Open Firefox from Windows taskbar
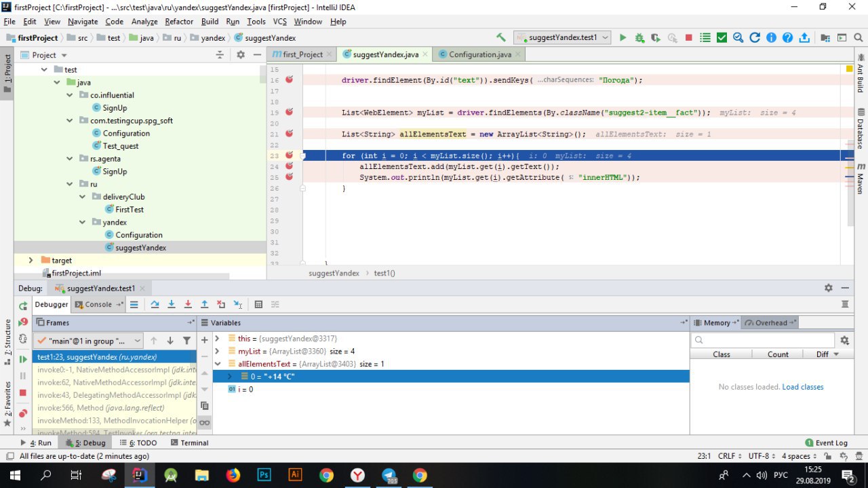 point(233,475)
